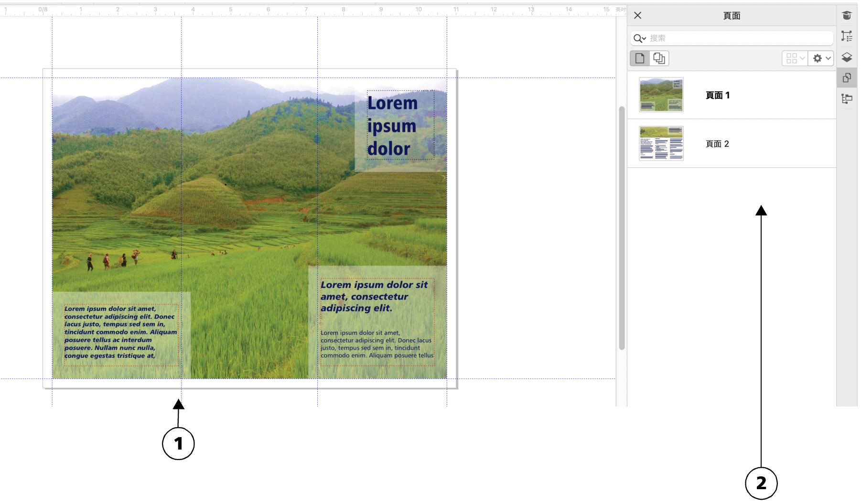861x504 pixels.
Task: Open the Properties docker icon with nodes
Action: [x=847, y=36]
